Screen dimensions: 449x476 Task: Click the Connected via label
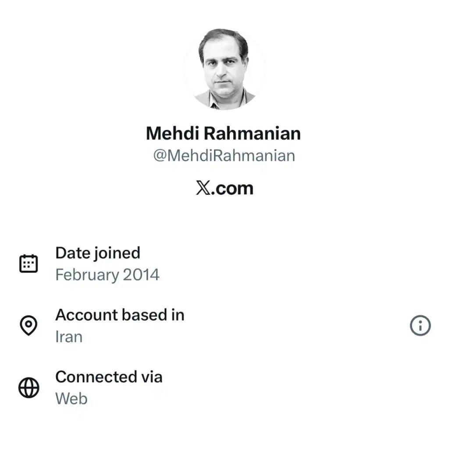[x=109, y=376]
